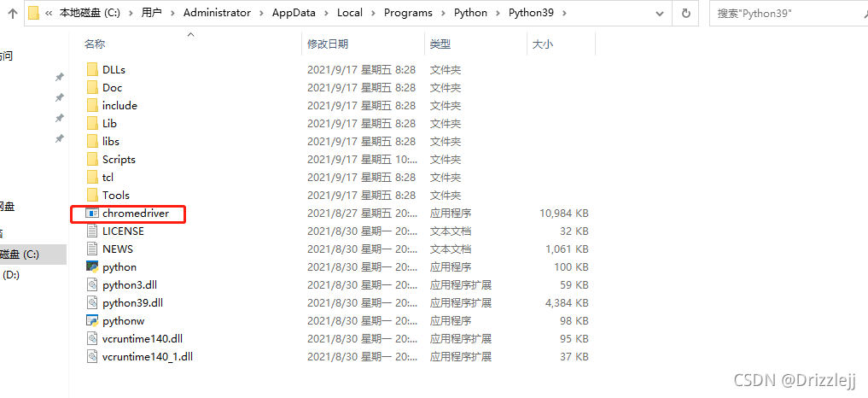The image size is (868, 398).
Task: Expand the chevron after Programs in path
Action: [443, 13]
